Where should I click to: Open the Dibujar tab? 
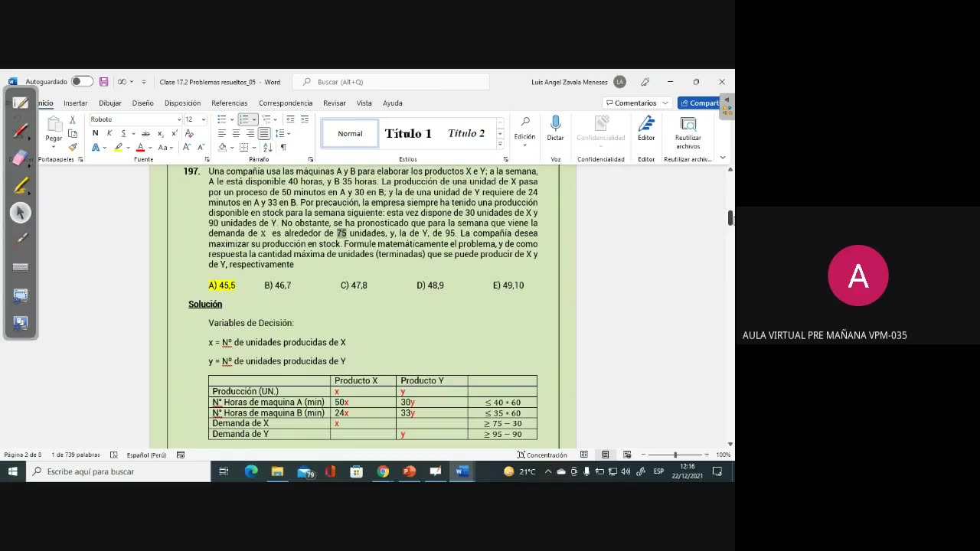click(x=109, y=103)
